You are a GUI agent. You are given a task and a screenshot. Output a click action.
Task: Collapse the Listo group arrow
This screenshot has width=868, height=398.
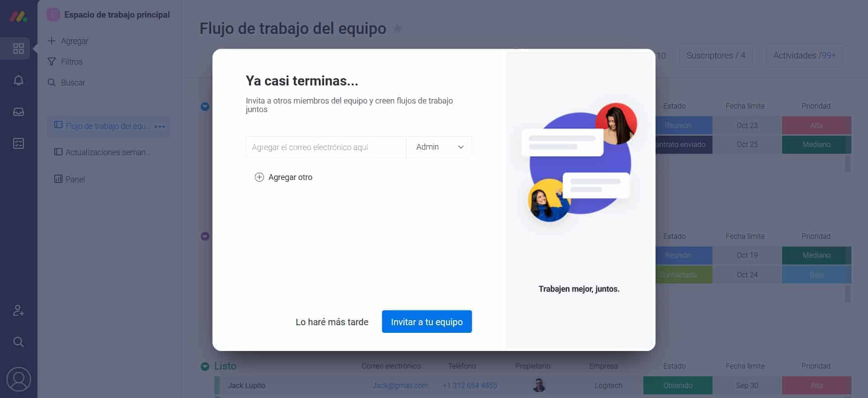point(205,366)
